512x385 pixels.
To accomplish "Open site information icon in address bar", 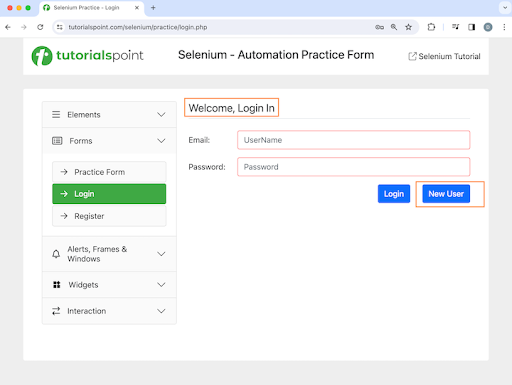I will pos(60,27).
